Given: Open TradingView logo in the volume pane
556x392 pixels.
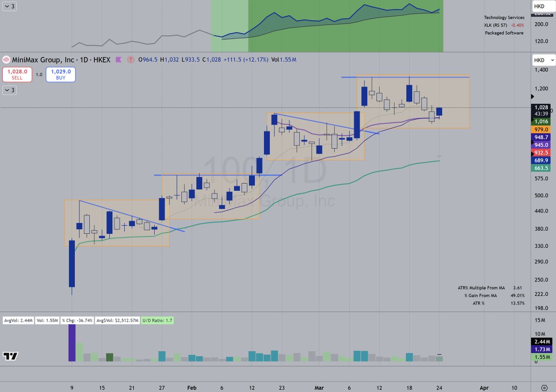Looking at the screenshot, I should coord(10,356).
